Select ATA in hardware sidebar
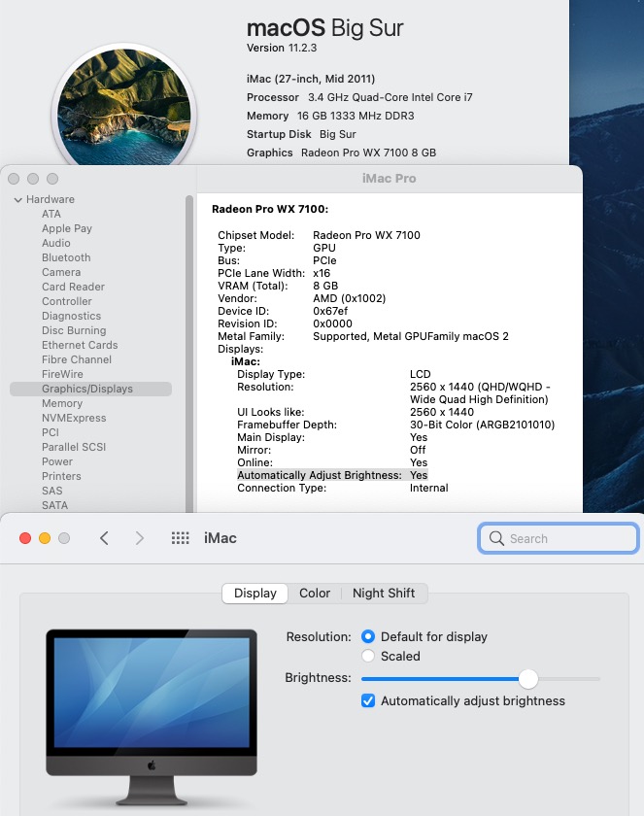Viewport: 644px width, 816px height. (x=51, y=214)
